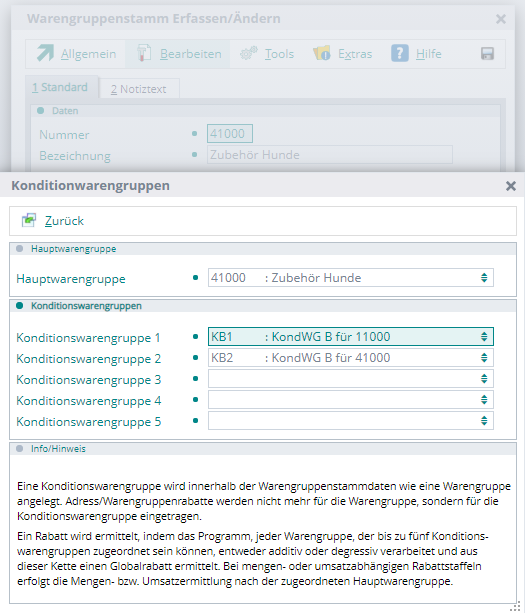
Task: Expand the Konditionswarengruppe 2 dropdown list
Action: point(484,358)
